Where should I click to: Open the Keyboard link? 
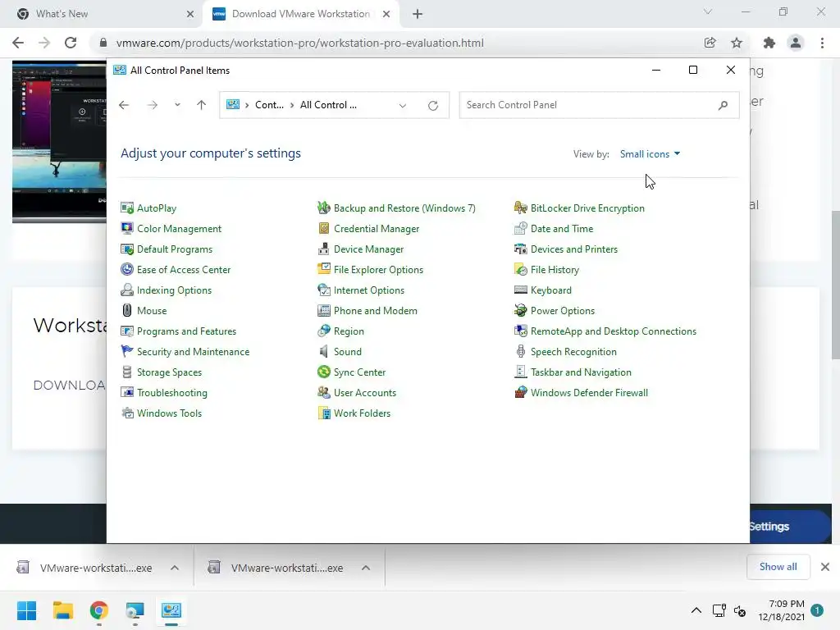click(x=550, y=290)
